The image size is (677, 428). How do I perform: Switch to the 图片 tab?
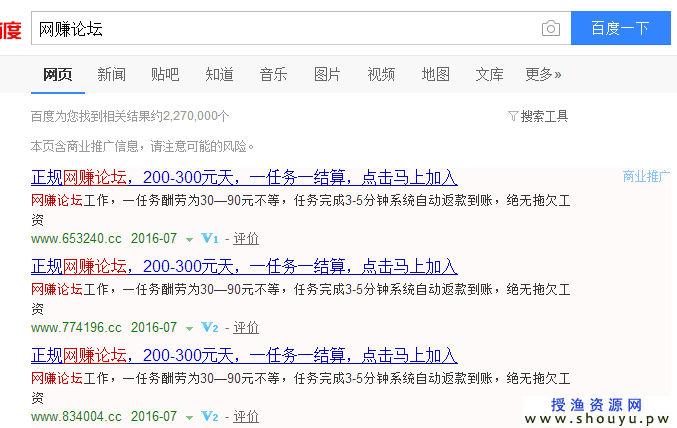point(327,74)
